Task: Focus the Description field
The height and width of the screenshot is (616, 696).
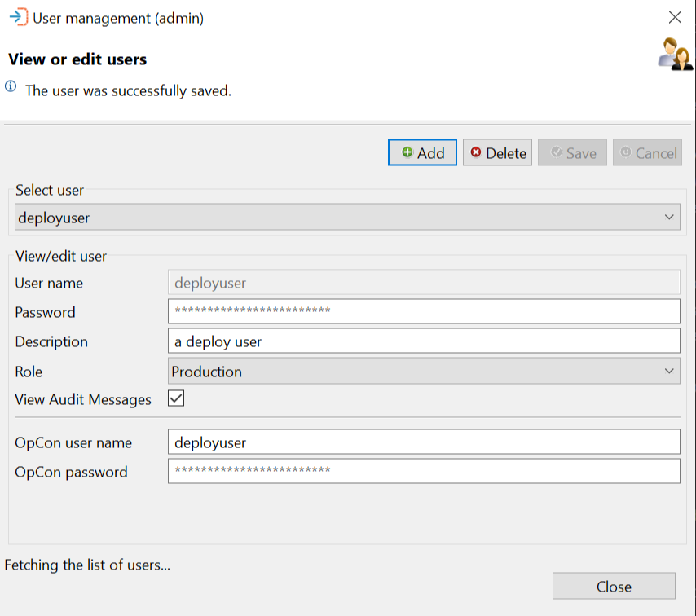Action: 424,341
